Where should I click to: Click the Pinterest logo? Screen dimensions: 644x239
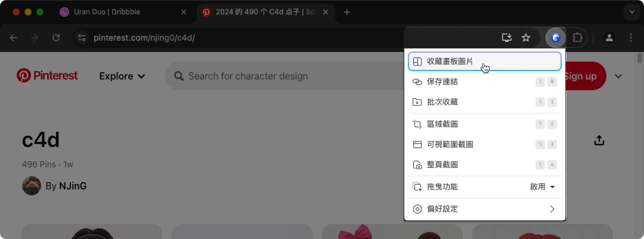point(47,76)
